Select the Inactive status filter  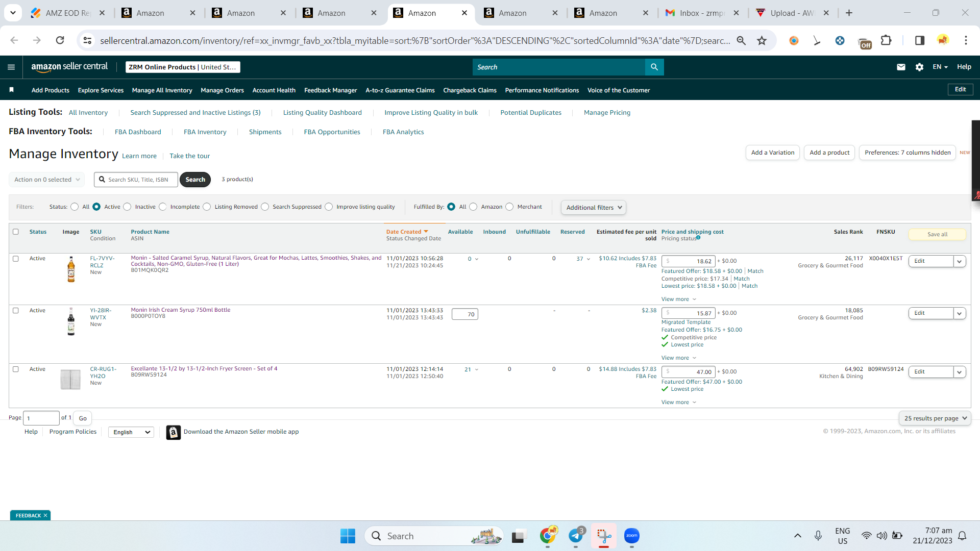click(128, 207)
